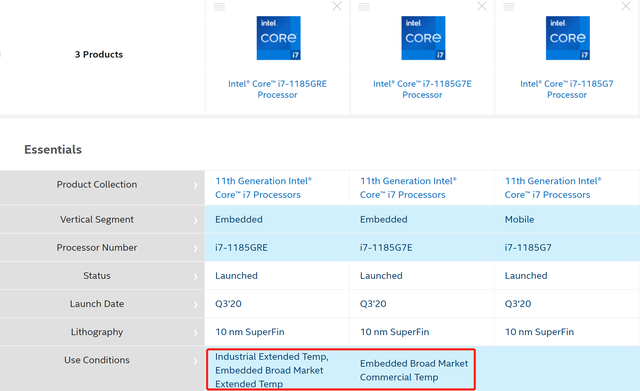Expand the Lithography row chevron
Image resolution: width=640 pixels, height=391 pixels.
[x=196, y=333]
